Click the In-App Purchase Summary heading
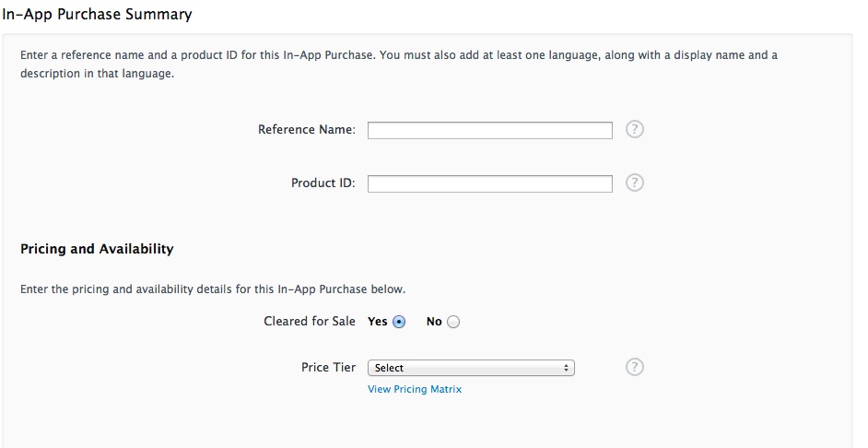The image size is (868, 448). pos(97,14)
